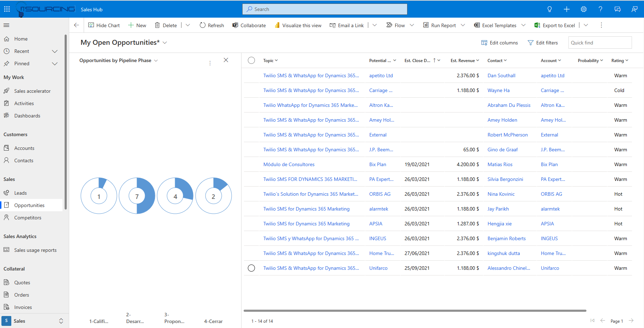644x328 pixels.
Task: Open the Probability column header menu
Action: click(x=590, y=61)
